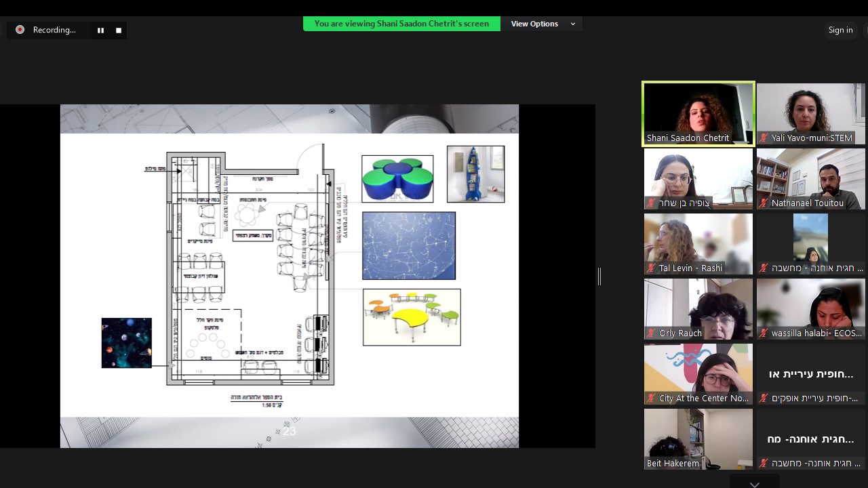868x488 pixels.
Task: Click the red recording indicator icon
Action: click(x=20, y=30)
